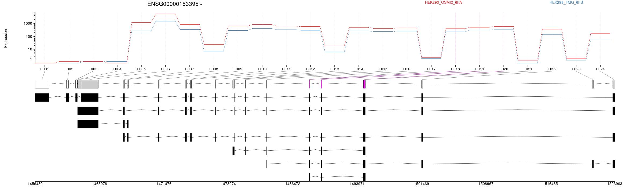Click exon label E002
Image resolution: width=644 pixels, height=188 pixels.
(x=69, y=69)
